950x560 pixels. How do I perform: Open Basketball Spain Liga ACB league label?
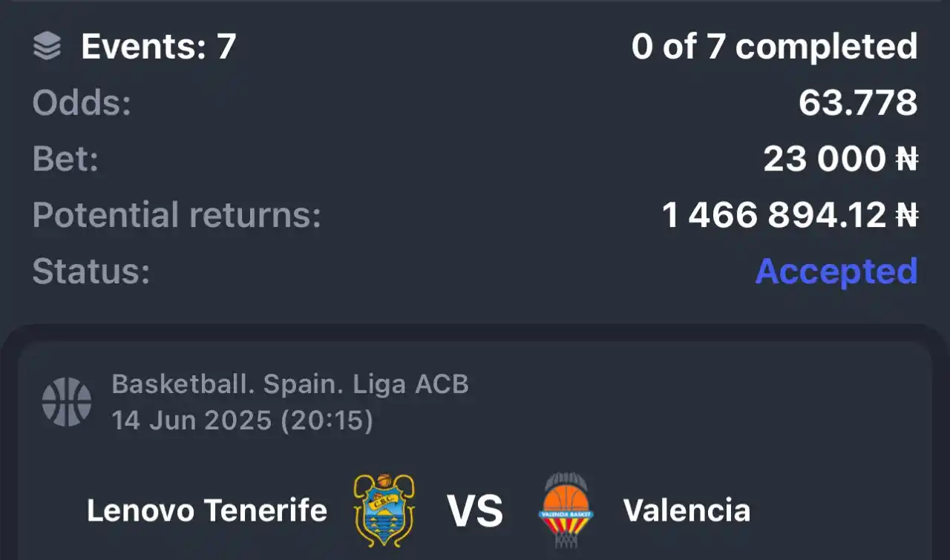click(290, 384)
